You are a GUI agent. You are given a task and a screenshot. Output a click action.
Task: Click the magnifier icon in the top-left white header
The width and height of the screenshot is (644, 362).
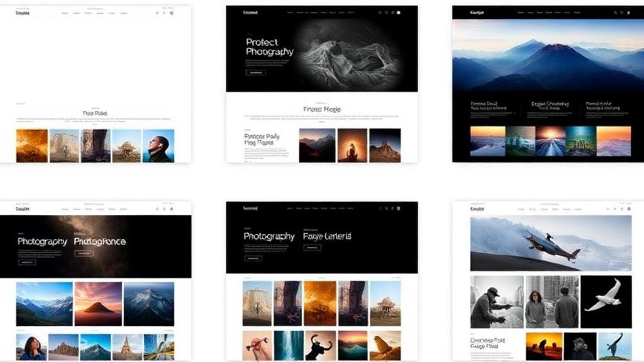[157, 13]
